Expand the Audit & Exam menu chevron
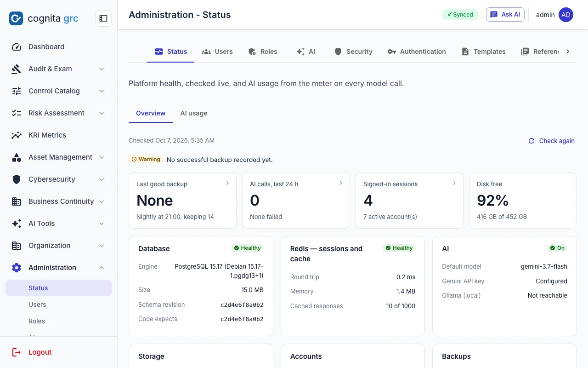 click(102, 69)
